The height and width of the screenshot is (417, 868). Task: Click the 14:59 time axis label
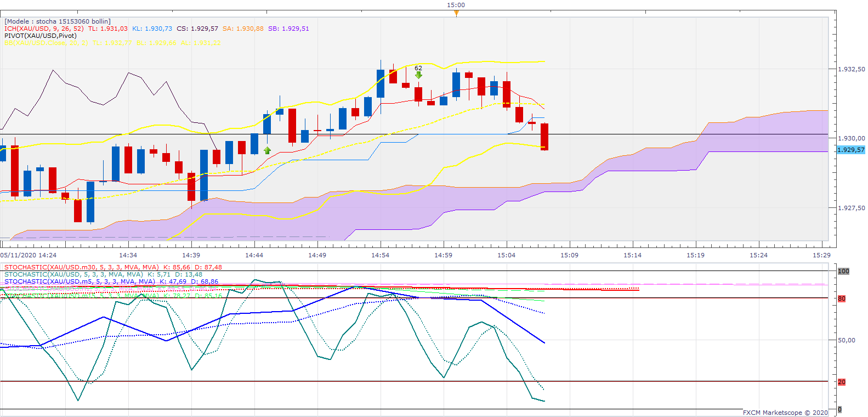(444, 255)
